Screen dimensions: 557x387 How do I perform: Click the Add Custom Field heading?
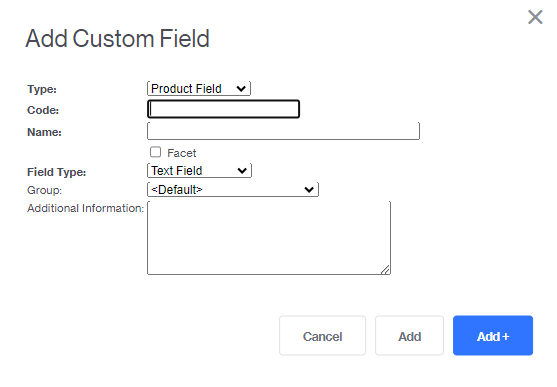click(x=118, y=38)
